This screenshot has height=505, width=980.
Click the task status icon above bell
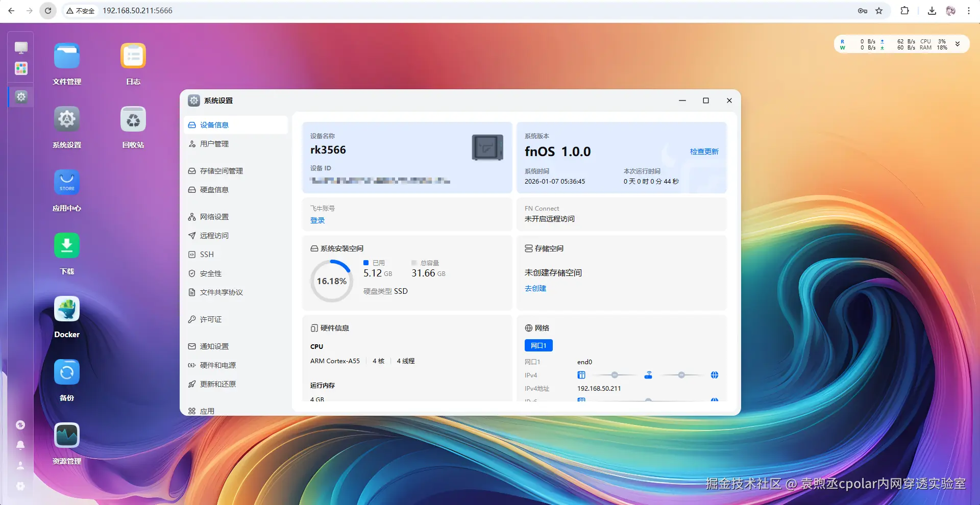click(x=20, y=425)
